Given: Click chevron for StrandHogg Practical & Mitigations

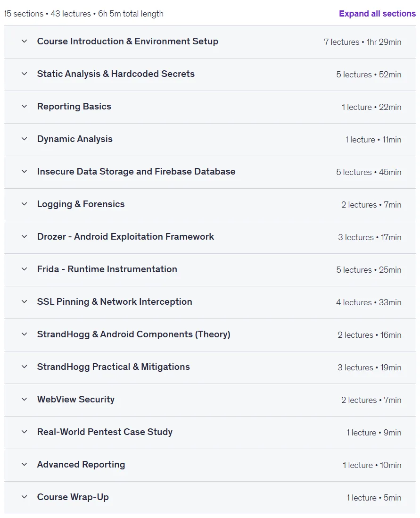Looking at the screenshot, I should coord(24,367).
